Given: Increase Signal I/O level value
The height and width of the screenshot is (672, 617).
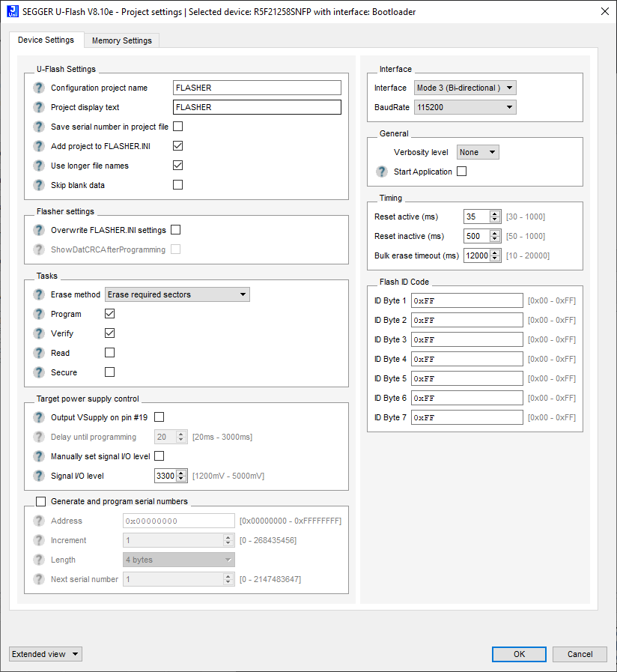Looking at the screenshot, I should [181, 473].
